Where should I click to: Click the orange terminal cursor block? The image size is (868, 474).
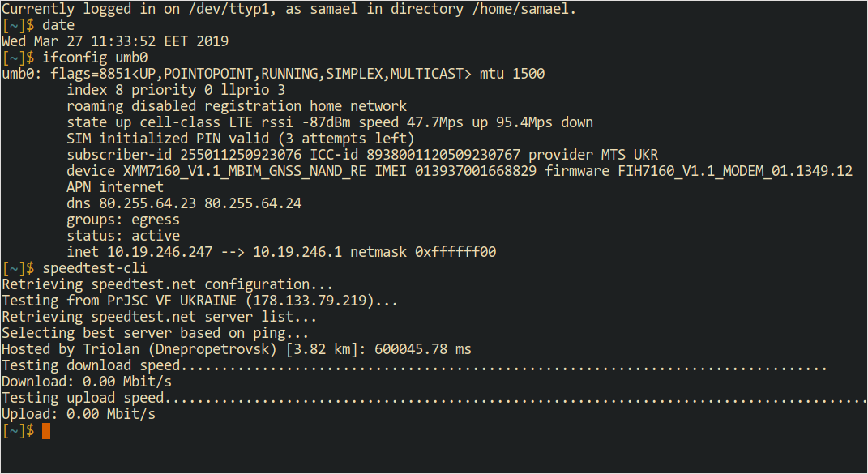tap(46, 431)
